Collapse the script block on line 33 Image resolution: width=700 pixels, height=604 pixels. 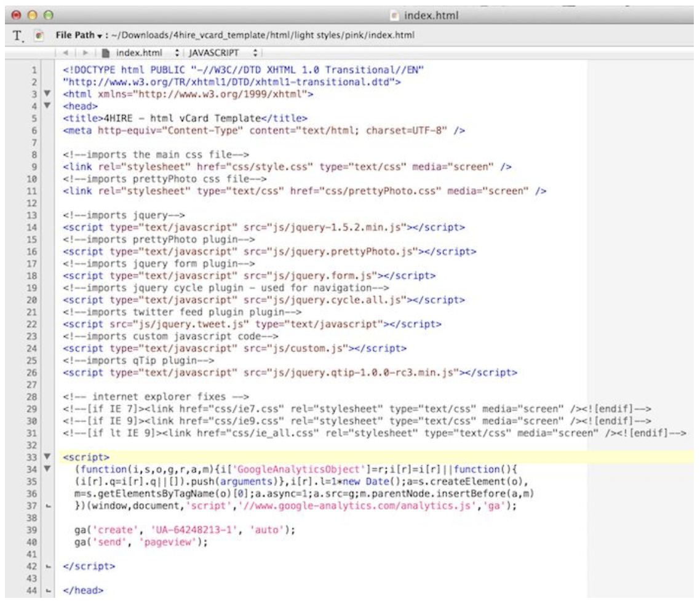pos(47,458)
